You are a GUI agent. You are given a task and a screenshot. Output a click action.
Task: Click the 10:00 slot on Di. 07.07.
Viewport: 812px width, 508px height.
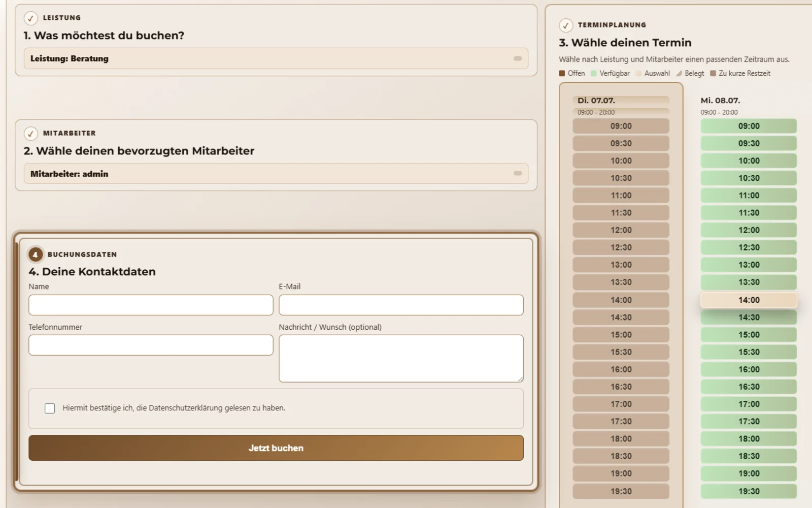click(621, 161)
